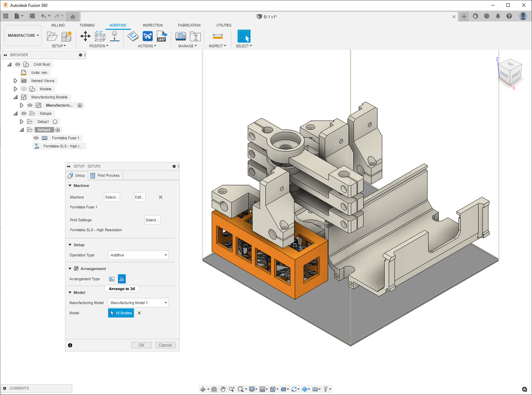Expand the Models tree node
Viewport: 532px width, 395px height.
(15, 89)
